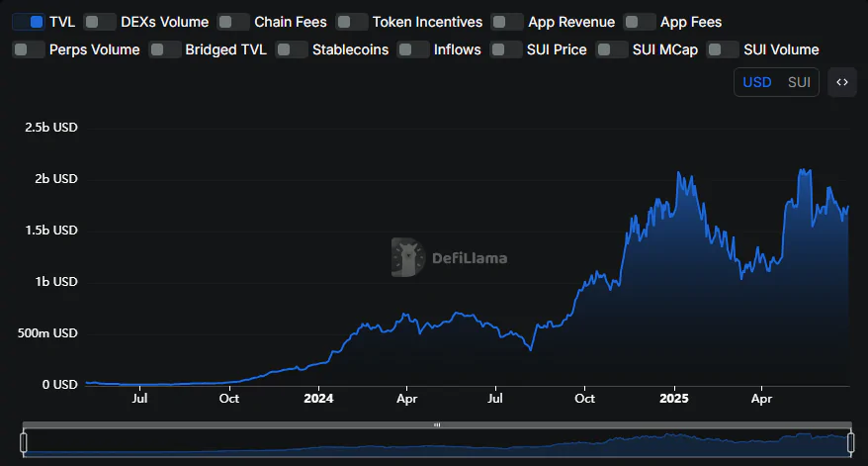Click the 2024 label on the x-axis

[x=318, y=398]
